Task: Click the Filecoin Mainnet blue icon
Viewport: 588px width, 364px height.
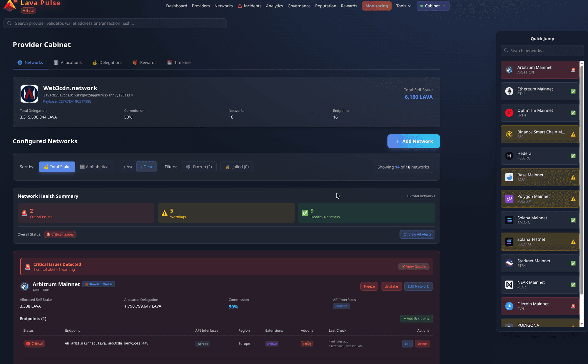Action: (x=509, y=306)
